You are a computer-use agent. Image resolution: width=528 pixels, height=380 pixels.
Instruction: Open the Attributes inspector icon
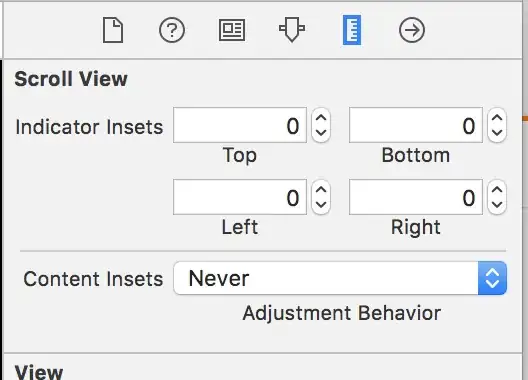coord(292,30)
